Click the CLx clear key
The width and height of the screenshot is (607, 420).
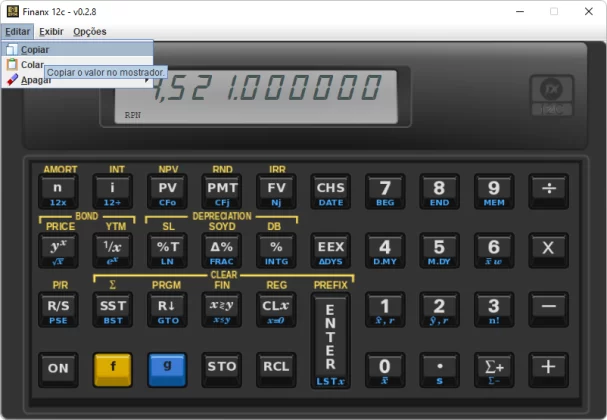coord(276,310)
